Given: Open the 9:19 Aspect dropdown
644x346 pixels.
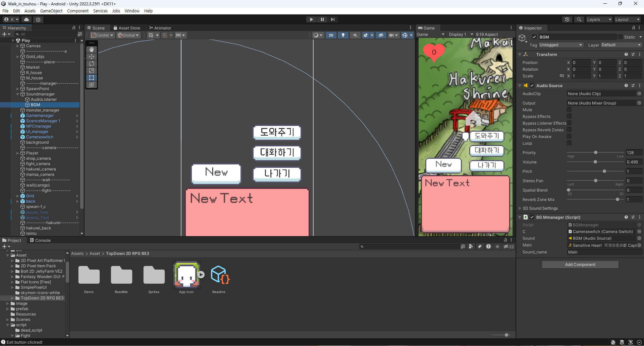Looking at the screenshot, I should 487,34.
